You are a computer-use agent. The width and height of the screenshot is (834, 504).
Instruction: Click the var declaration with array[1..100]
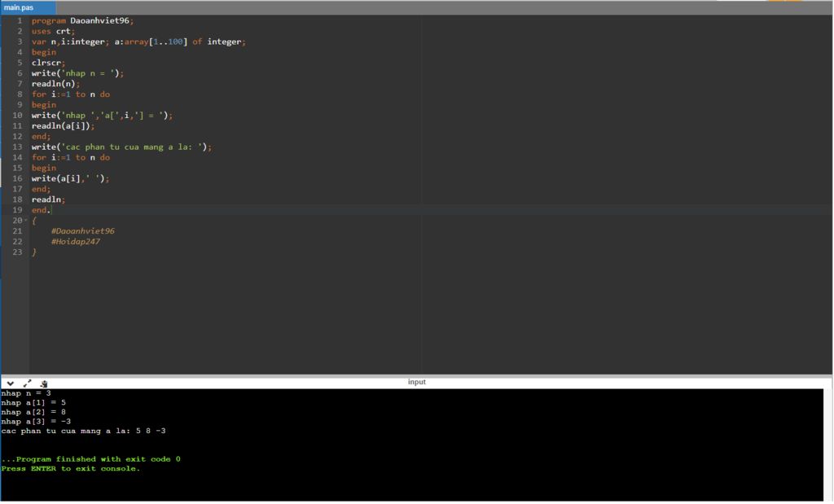point(138,42)
